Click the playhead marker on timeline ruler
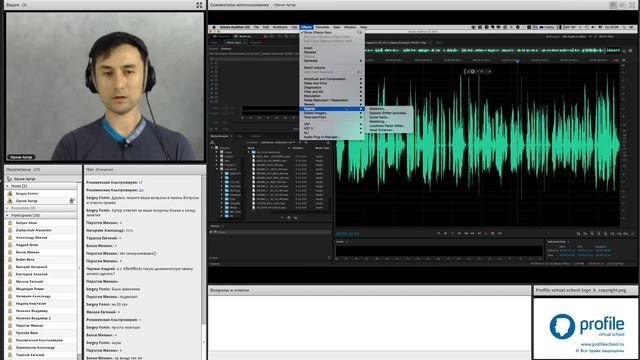This screenshot has width=640, height=360. coord(517,61)
